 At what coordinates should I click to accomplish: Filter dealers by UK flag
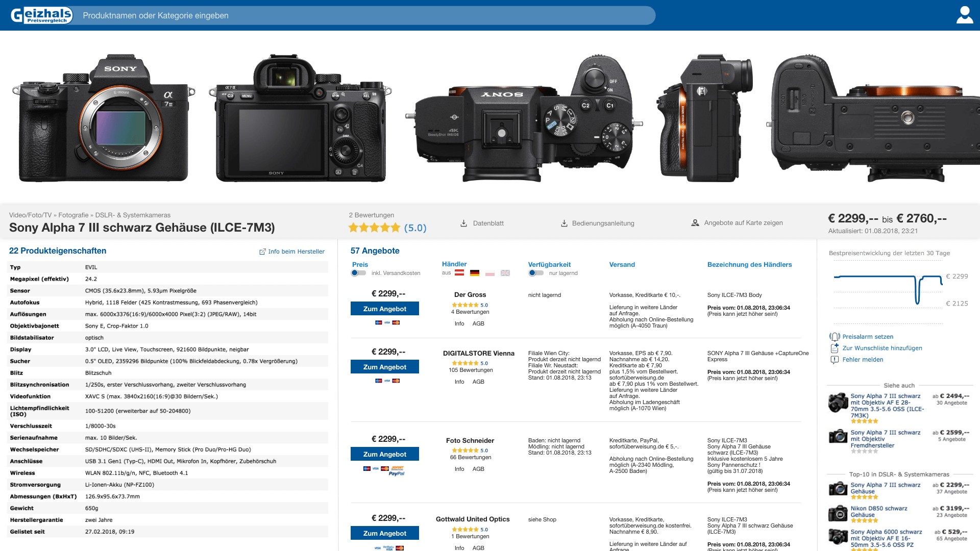(505, 273)
